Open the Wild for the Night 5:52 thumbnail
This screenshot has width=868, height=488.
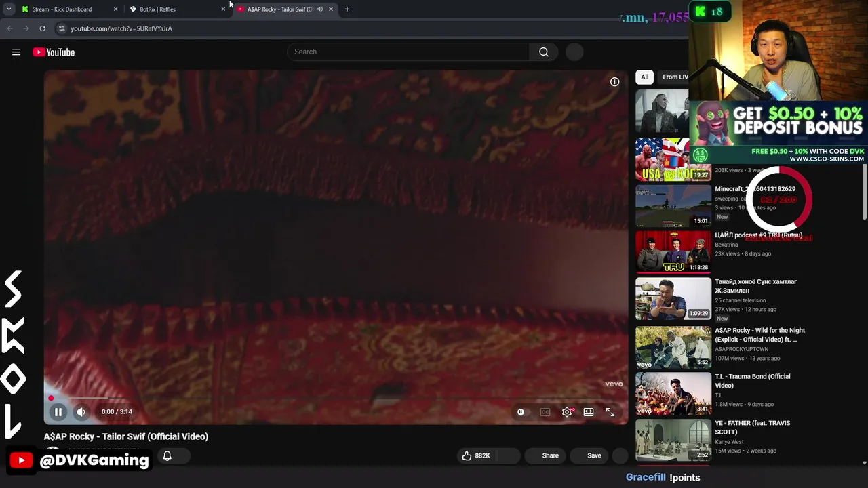pyautogui.click(x=673, y=347)
